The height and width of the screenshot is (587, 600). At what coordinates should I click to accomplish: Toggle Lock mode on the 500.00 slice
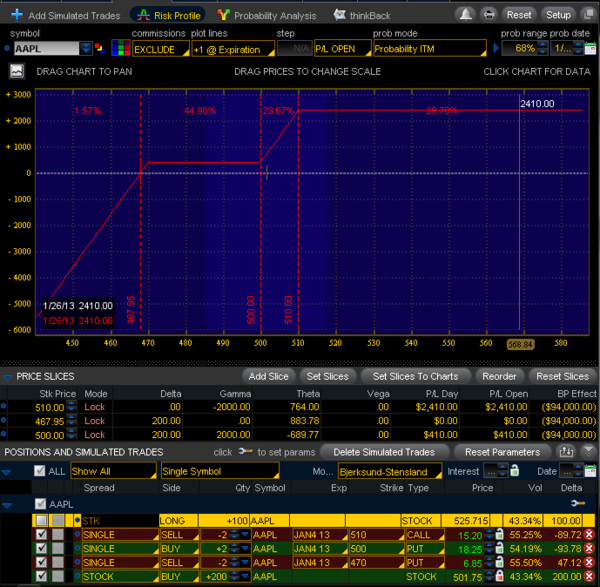click(x=95, y=435)
